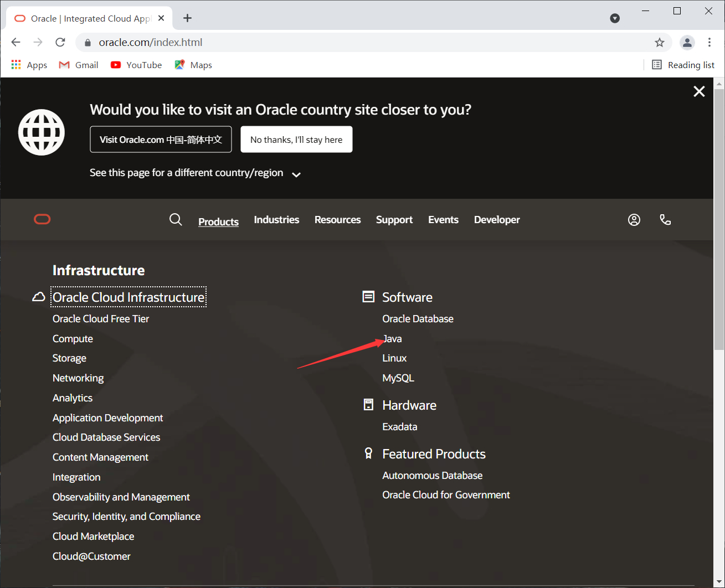Open the Support menu
The width and height of the screenshot is (725, 588).
(x=394, y=220)
